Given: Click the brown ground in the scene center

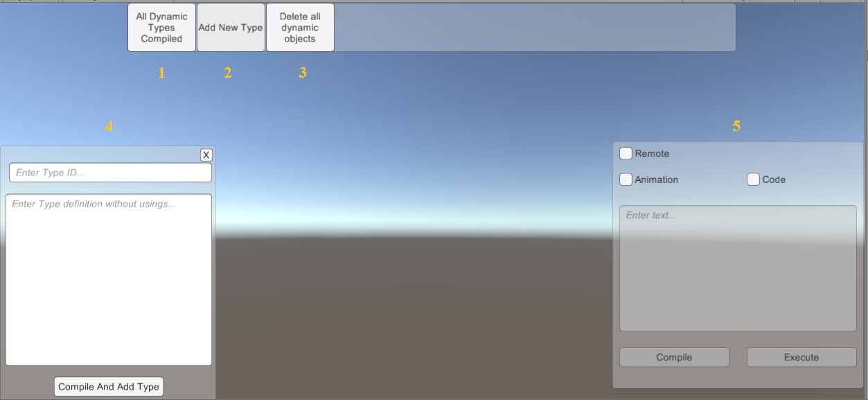Looking at the screenshot, I should 416,319.
